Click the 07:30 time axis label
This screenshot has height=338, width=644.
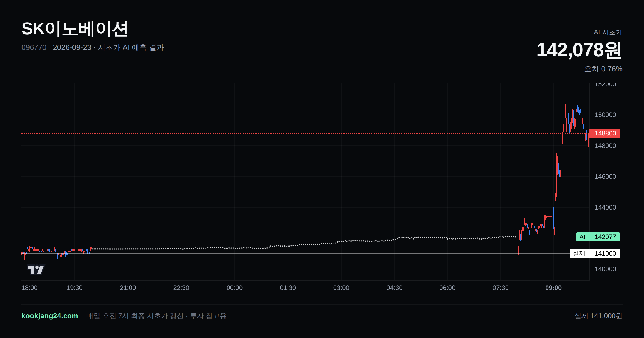tap(501, 288)
